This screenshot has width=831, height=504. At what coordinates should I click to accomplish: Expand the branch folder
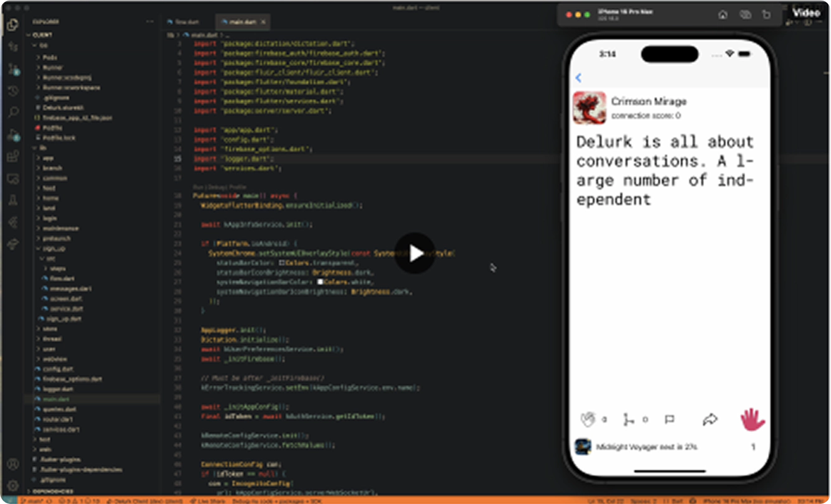[52, 168]
